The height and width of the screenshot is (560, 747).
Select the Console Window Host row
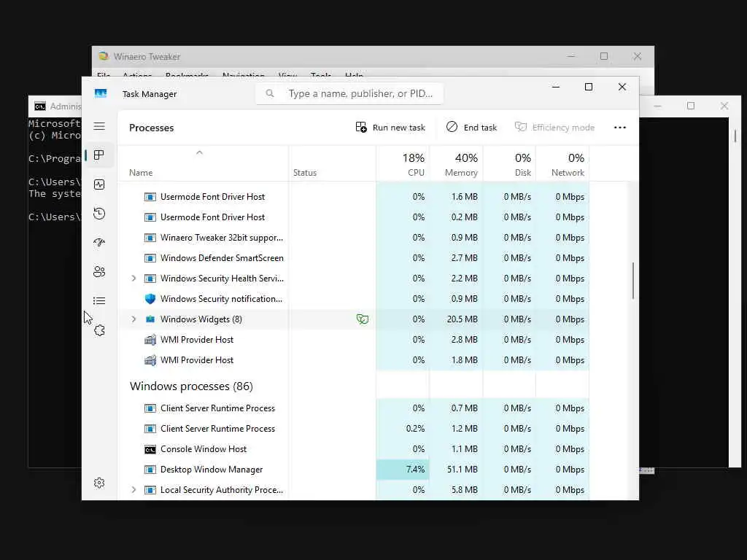click(354, 449)
